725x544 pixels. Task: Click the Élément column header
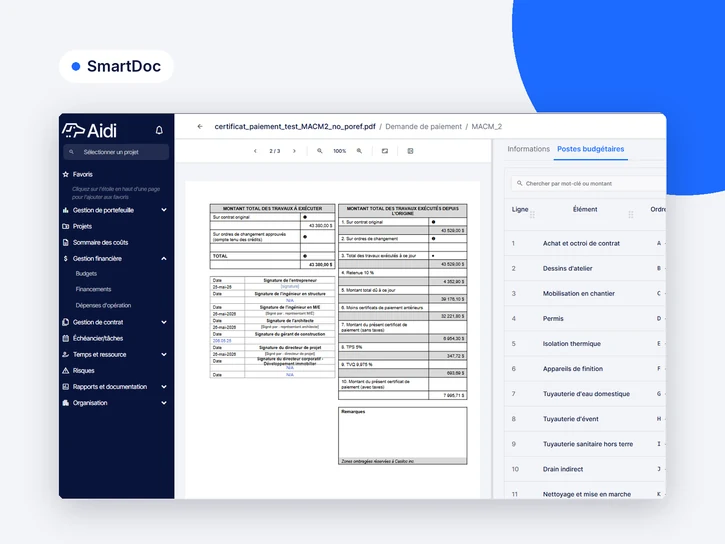(x=585, y=209)
